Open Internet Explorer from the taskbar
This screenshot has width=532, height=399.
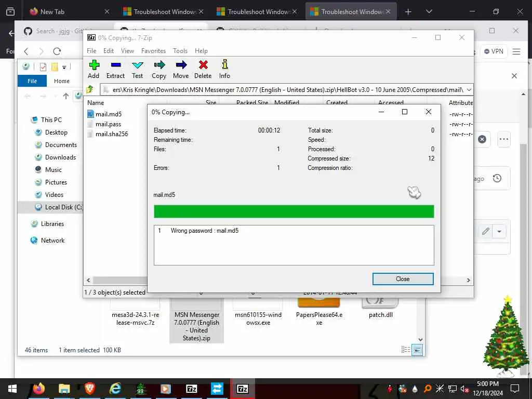click(115, 389)
